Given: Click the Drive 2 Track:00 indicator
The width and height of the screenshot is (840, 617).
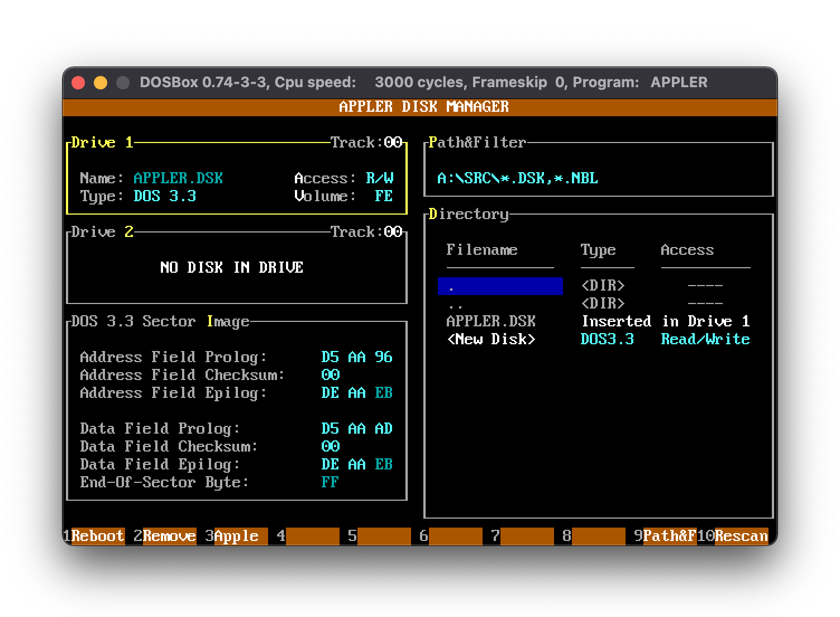Looking at the screenshot, I should 366,232.
